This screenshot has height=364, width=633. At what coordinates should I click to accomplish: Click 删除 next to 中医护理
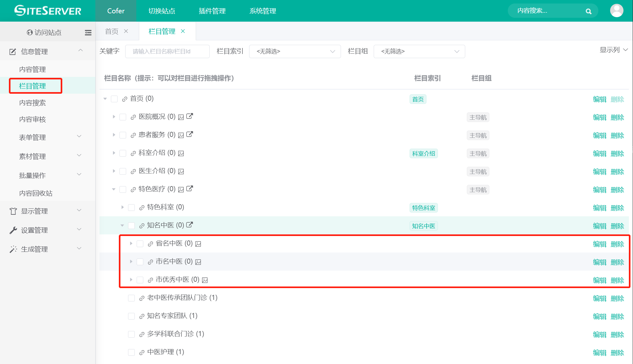click(x=617, y=352)
